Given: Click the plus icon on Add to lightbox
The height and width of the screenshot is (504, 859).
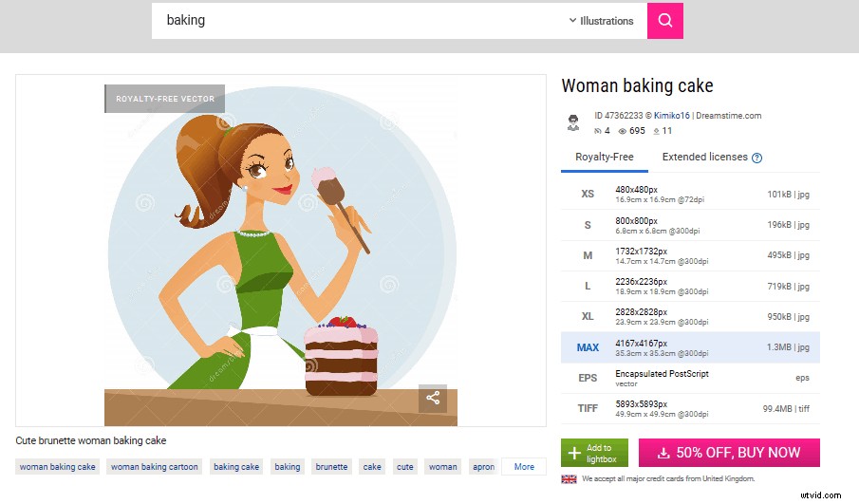Looking at the screenshot, I should 575,453.
